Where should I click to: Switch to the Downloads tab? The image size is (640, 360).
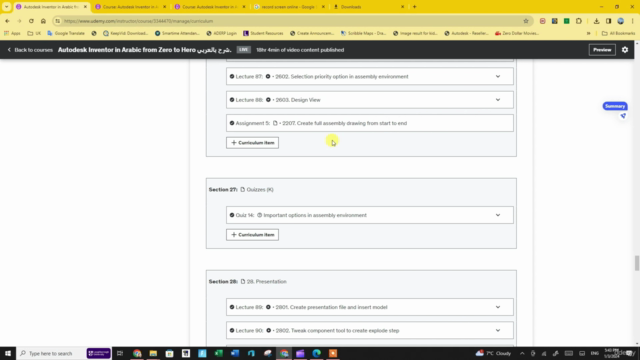[x=368, y=7]
